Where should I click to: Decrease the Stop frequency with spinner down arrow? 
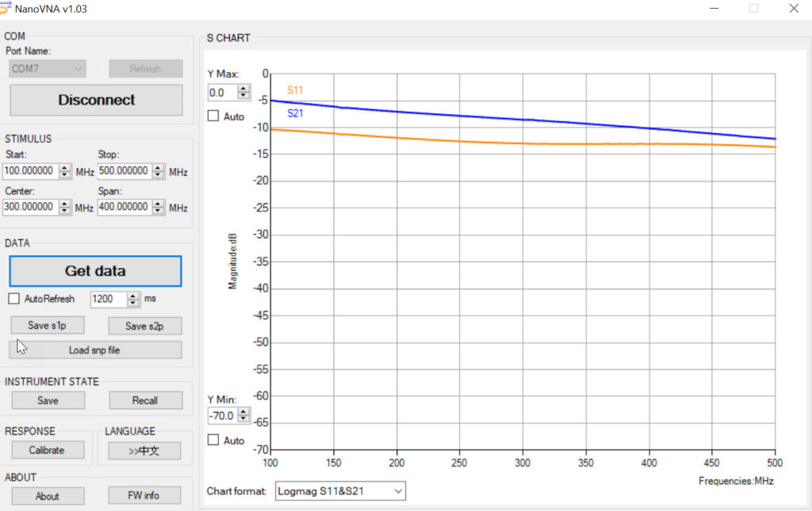pyautogui.click(x=159, y=175)
